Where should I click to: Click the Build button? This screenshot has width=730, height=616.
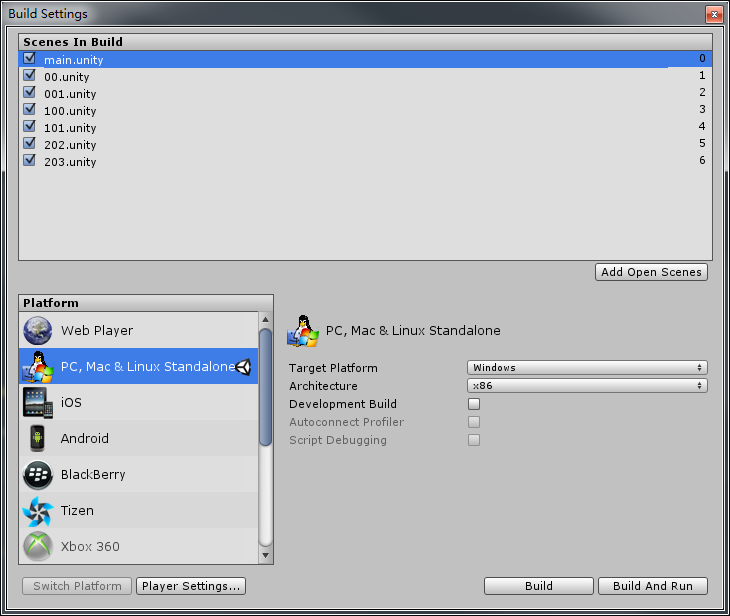(539, 586)
